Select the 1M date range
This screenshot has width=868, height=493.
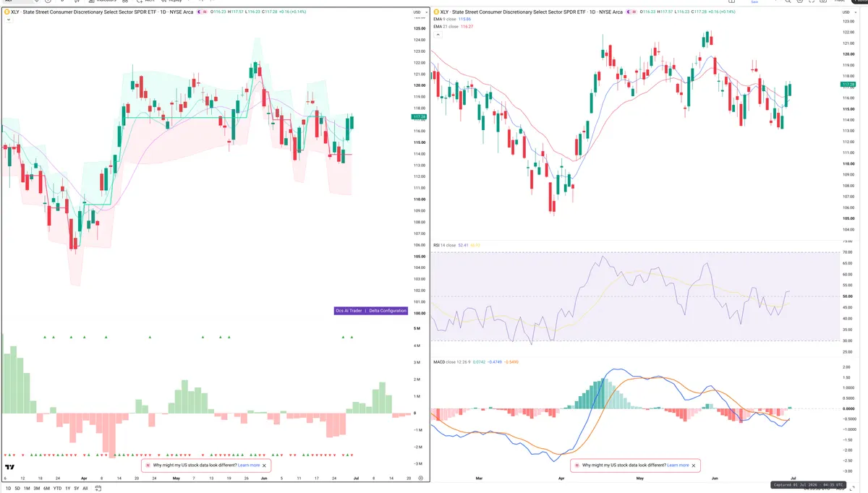(27, 489)
